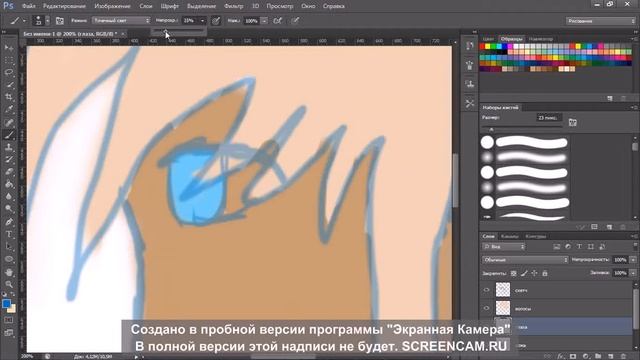Open History panel icon in collapsed dock
Viewport: 640px width, 360px height.
pyautogui.click(x=470, y=46)
